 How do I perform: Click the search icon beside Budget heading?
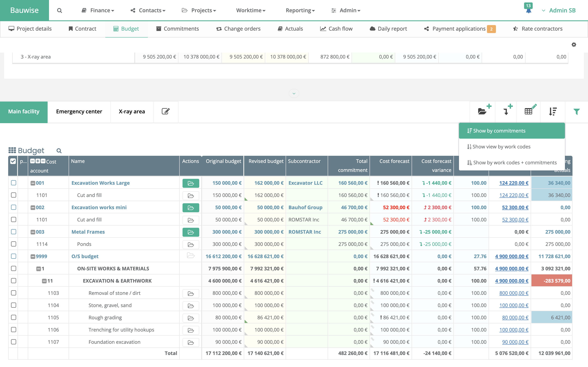pyautogui.click(x=59, y=151)
